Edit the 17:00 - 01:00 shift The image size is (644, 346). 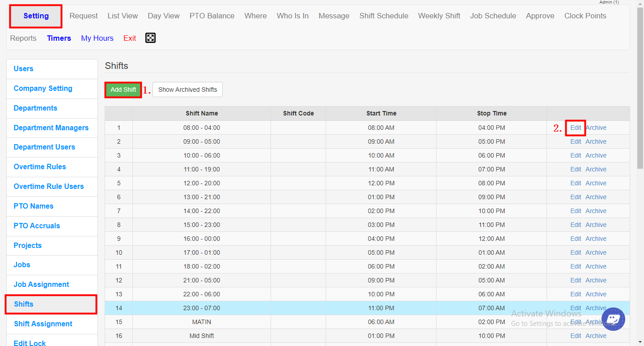(576, 252)
